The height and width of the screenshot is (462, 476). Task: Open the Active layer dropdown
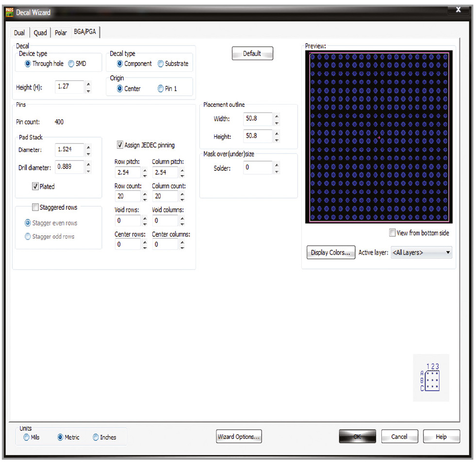click(421, 252)
